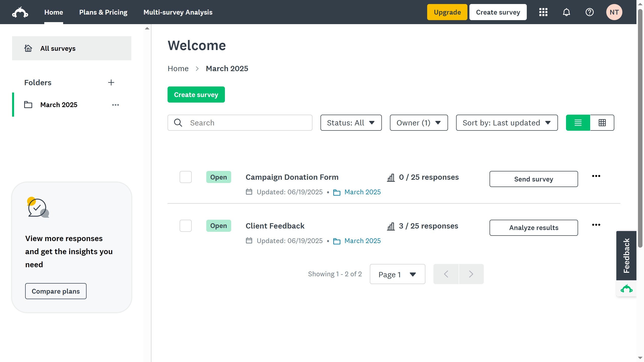Click the help question mark icon

pos(589,12)
